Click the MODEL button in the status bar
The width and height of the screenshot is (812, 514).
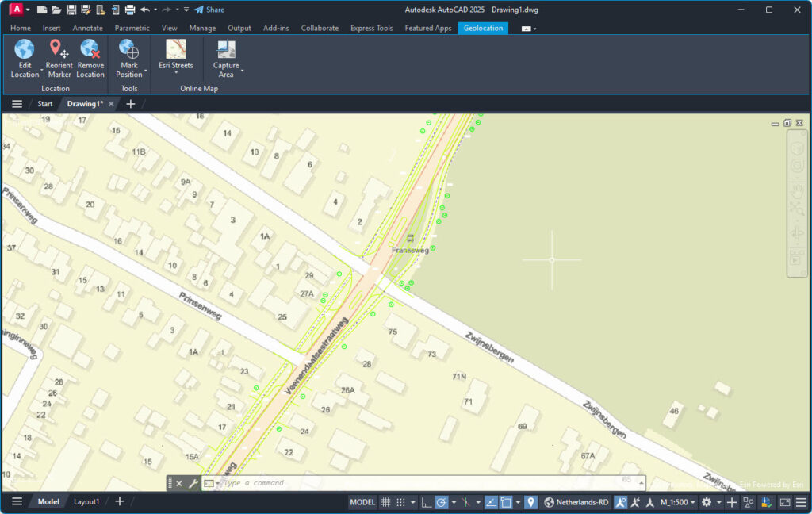pos(362,502)
